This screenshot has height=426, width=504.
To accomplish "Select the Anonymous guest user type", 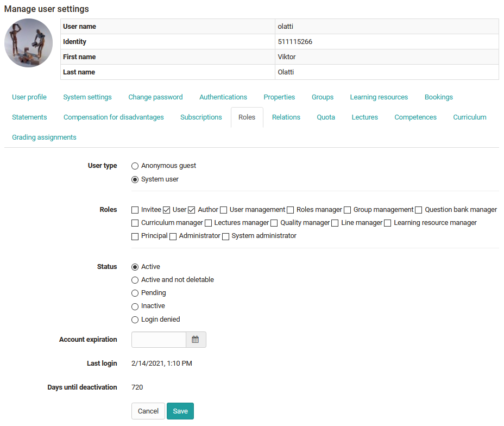I will coord(135,166).
